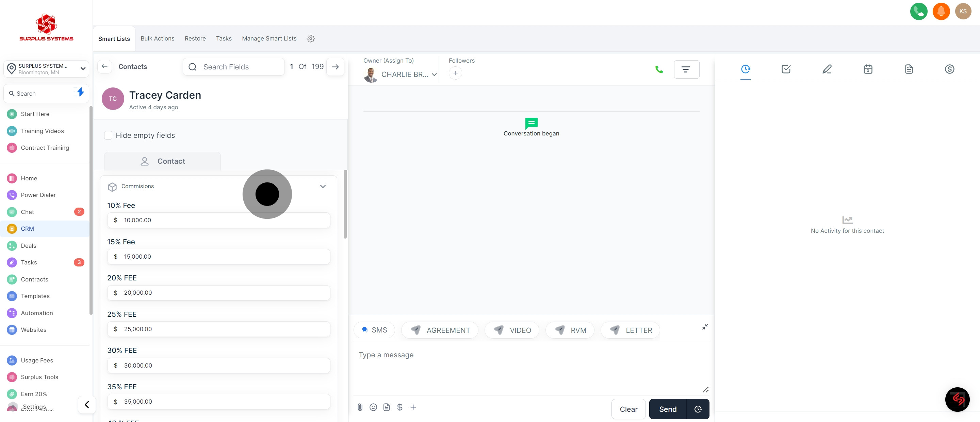Viewport: 980px width, 422px height.
Task: Add a follower with plus icon
Action: point(455,73)
